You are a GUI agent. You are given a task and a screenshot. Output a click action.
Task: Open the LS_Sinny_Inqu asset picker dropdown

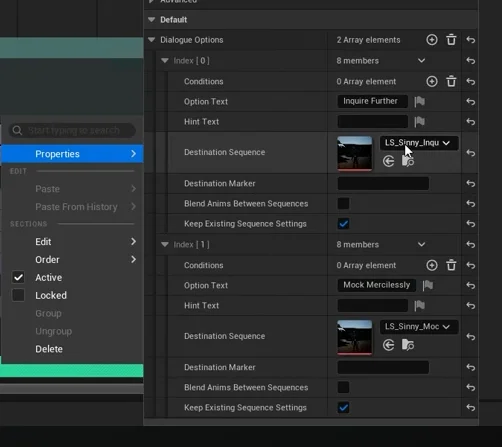(x=419, y=143)
